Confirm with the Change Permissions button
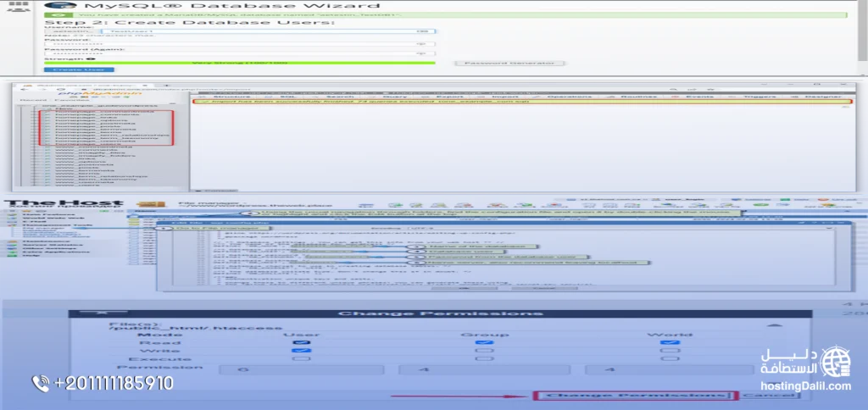The width and height of the screenshot is (868, 410). tap(636, 396)
